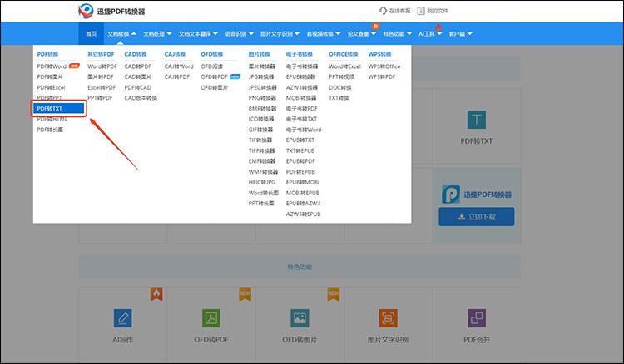The height and width of the screenshot is (364, 624).
Task: Select OFD转PDF in the dropdown menu
Action: pyautogui.click(x=214, y=76)
